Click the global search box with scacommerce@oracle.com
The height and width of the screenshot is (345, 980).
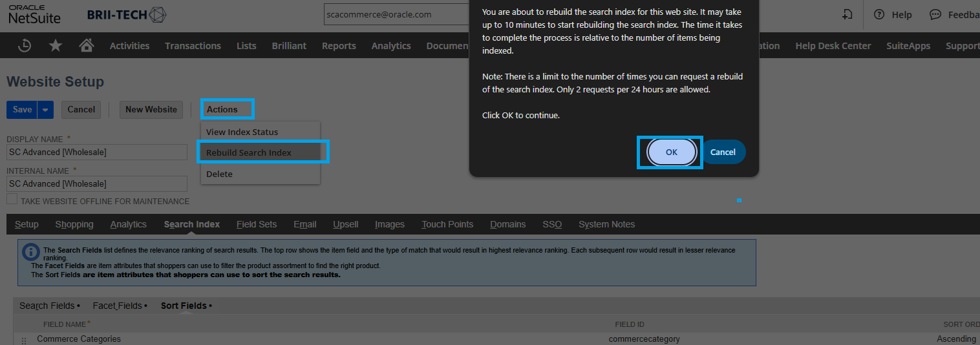point(397,14)
